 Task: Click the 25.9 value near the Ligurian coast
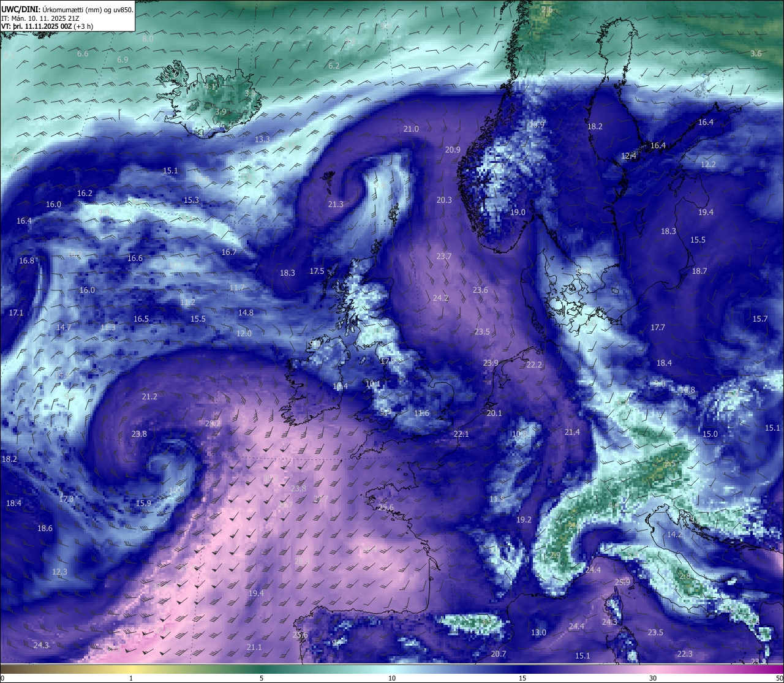pyautogui.click(x=622, y=583)
